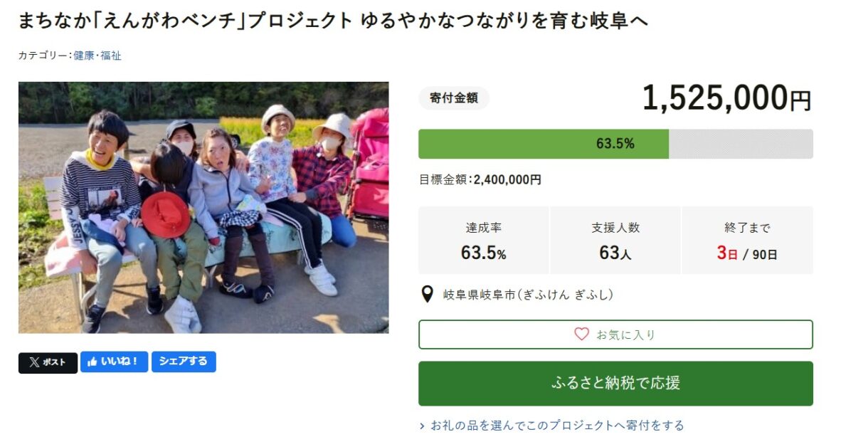The height and width of the screenshot is (437, 868).
Task: Click the ふるさと納税で応援 button
Action: point(615,383)
